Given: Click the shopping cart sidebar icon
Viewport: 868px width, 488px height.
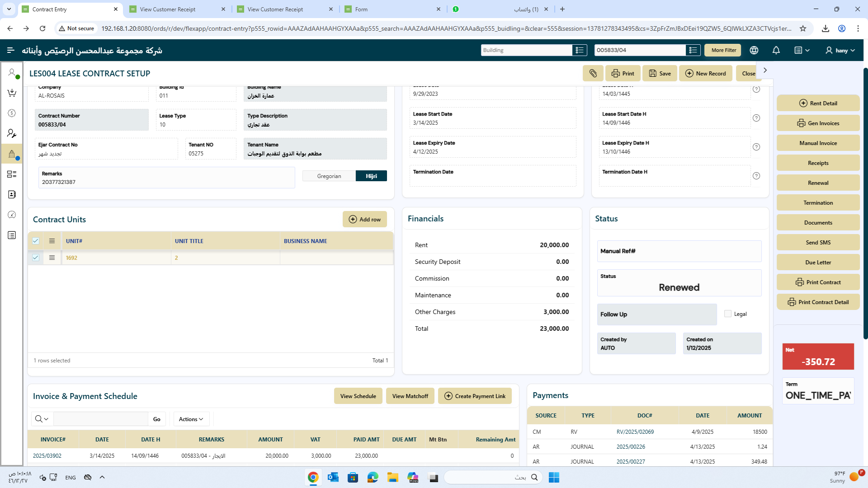Looking at the screenshot, I should [12, 93].
